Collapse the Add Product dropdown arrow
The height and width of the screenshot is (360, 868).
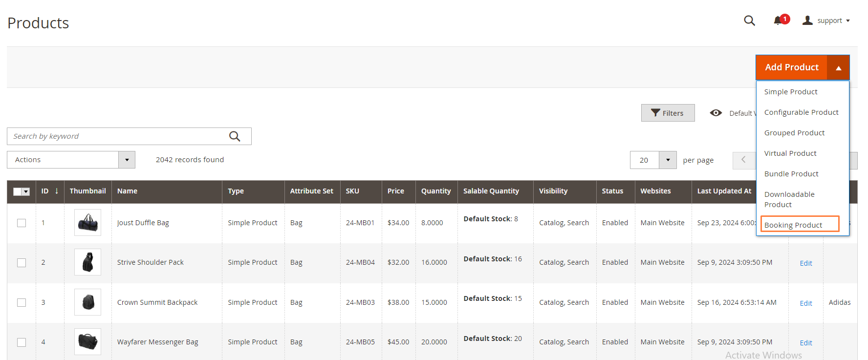pyautogui.click(x=838, y=67)
